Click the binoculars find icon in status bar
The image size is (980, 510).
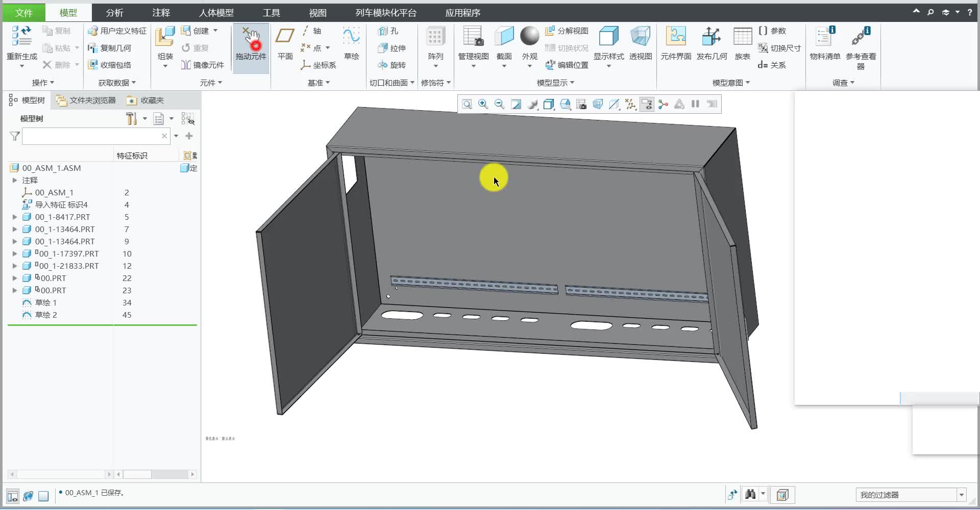pyautogui.click(x=750, y=494)
